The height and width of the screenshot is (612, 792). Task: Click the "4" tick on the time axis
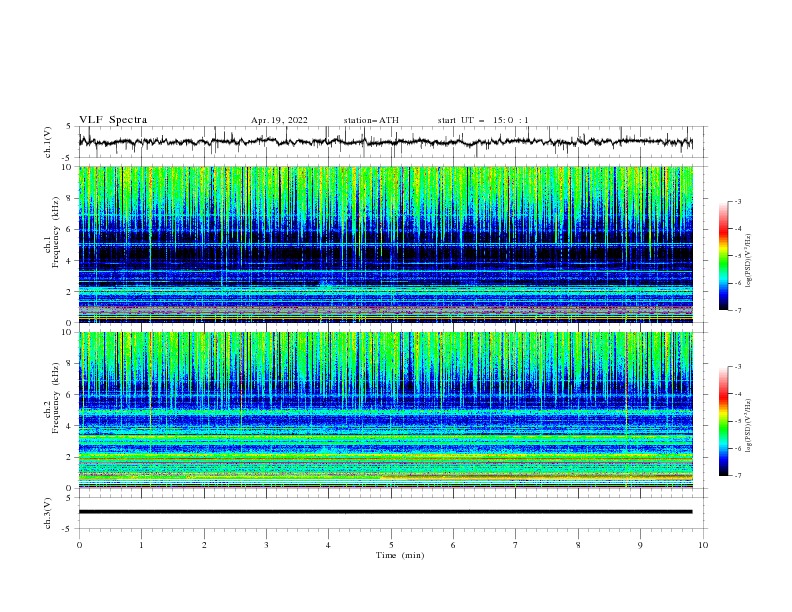tap(328, 545)
